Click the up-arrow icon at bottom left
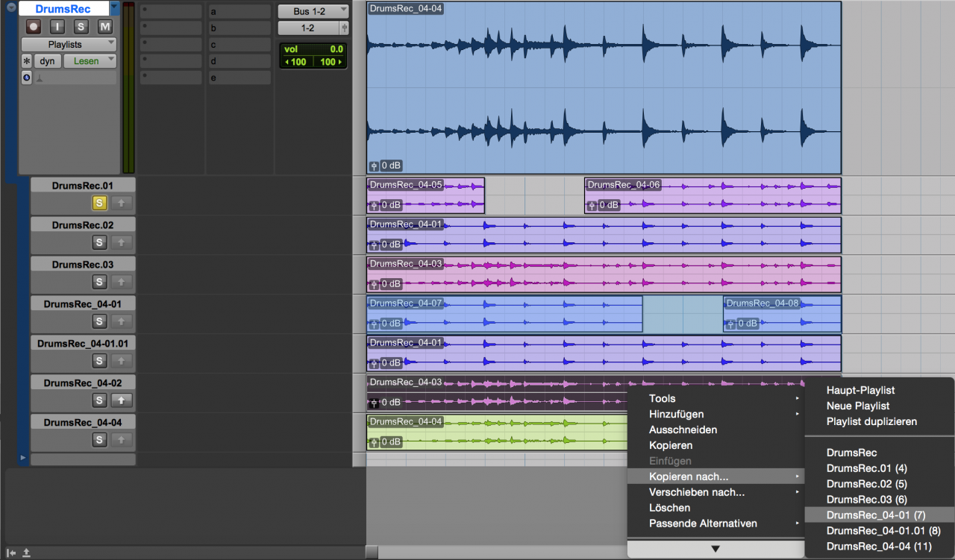955x560 pixels. [x=26, y=553]
